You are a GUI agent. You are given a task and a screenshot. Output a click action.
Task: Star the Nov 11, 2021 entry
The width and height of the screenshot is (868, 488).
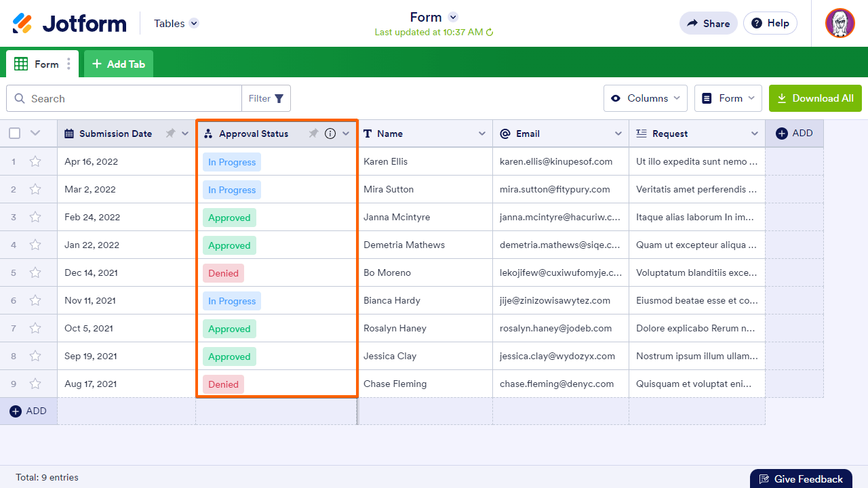35,300
